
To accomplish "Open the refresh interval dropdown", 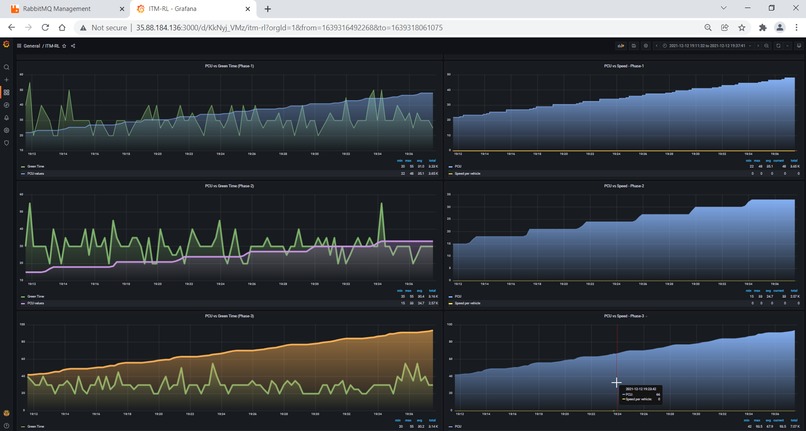I will [x=787, y=46].
